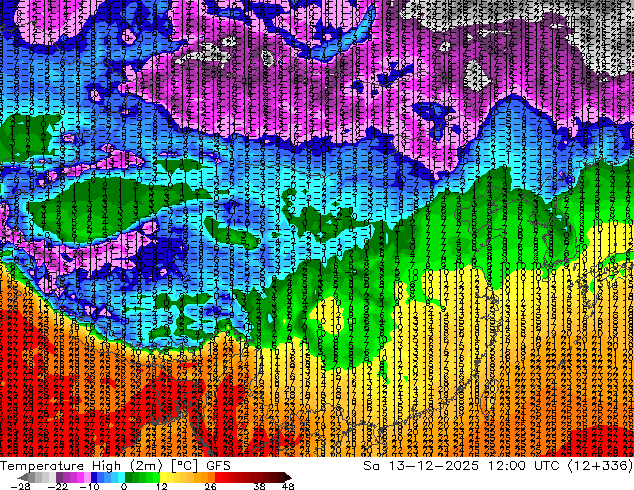Pick the dark blue legend swatch above -10
The height and width of the screenshot is (490, 634).
94,477
